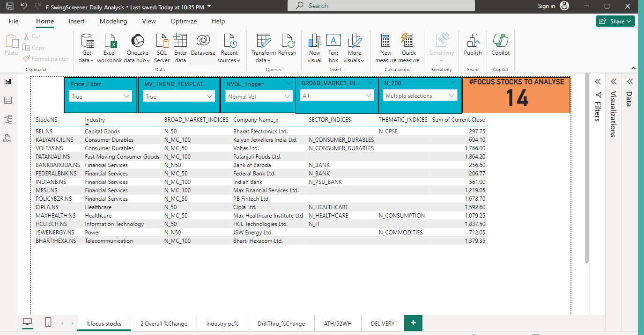Import an Excel workbook

click(x=110, y=49)
